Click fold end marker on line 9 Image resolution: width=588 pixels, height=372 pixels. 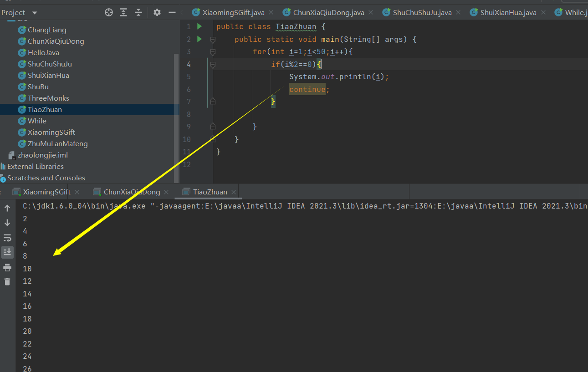point(213,127)
